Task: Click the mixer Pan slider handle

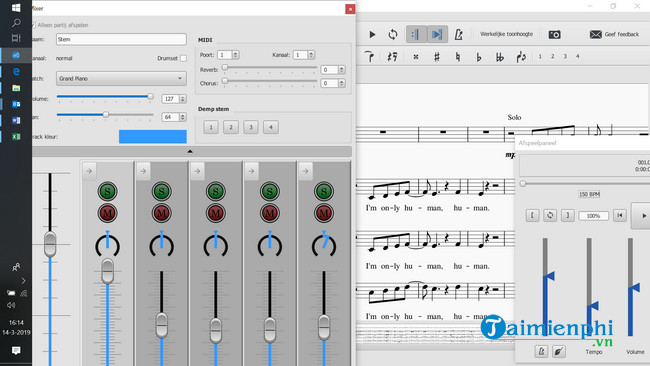Action: click(x=106, y=114)
